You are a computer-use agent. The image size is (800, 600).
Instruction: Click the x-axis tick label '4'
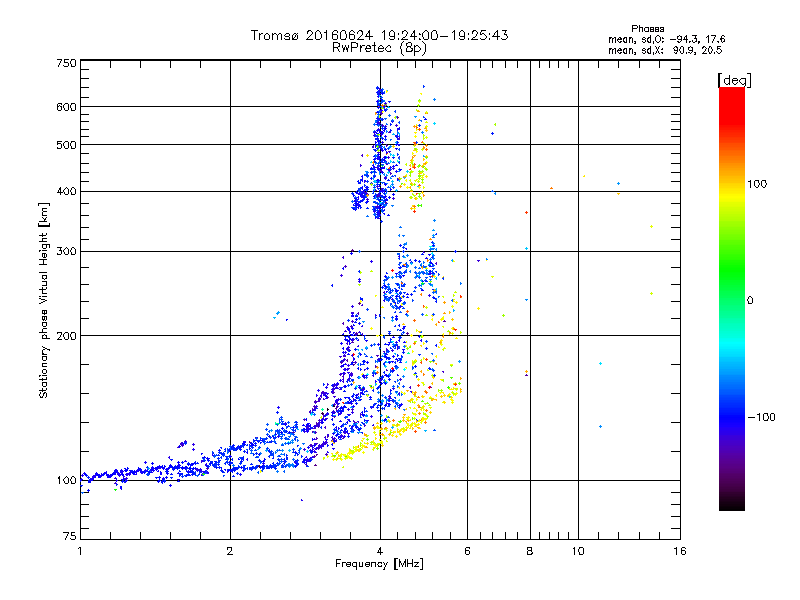coord(380,551)
